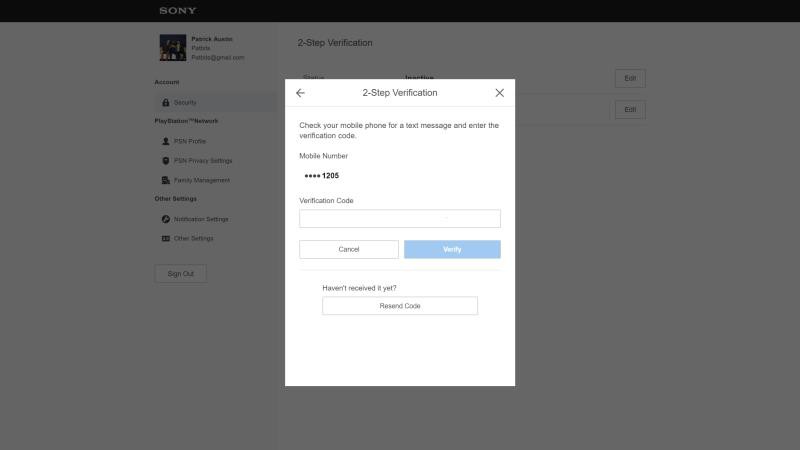Click the PSN Profile person icon
Image resolution: width=800 pixels, height=450 pixels.
[x=166, y=141]
